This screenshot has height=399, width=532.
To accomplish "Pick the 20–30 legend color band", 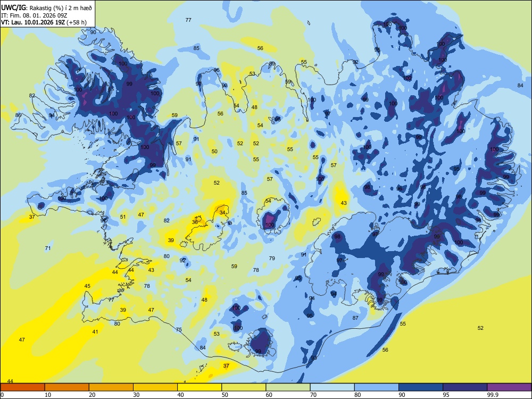I will 111,387.
